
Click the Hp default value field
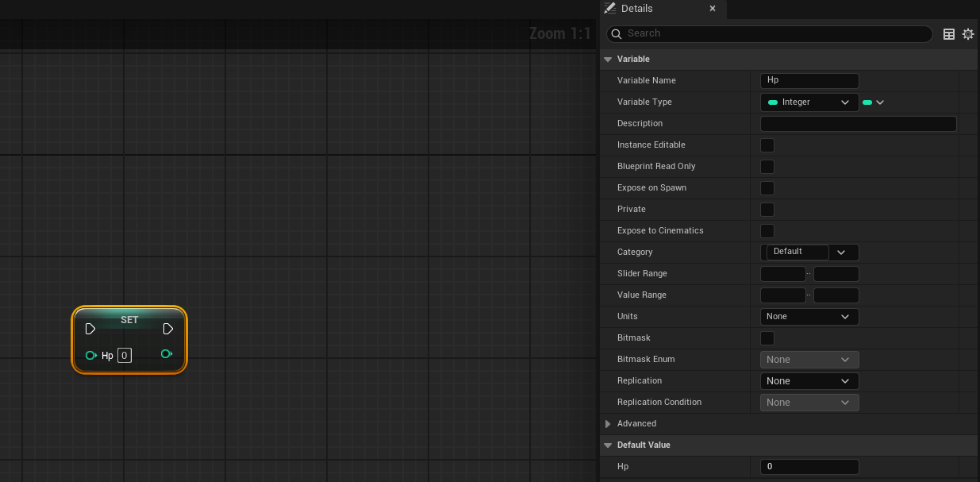point(809,467)
